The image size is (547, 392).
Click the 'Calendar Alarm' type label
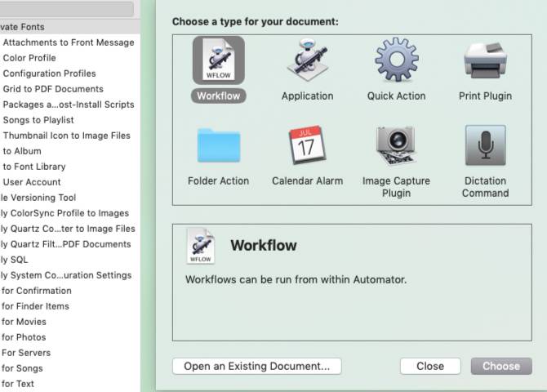pos(307,180)
